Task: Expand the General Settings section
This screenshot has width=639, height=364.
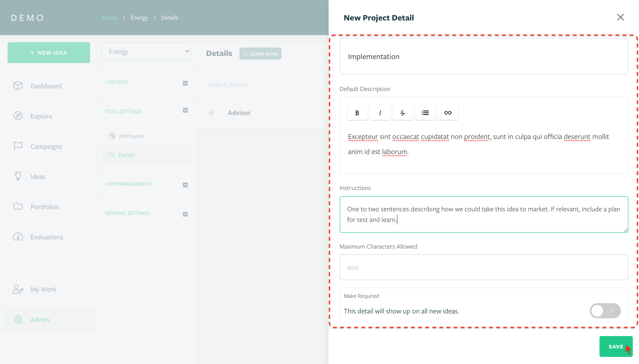Action: 185,214
